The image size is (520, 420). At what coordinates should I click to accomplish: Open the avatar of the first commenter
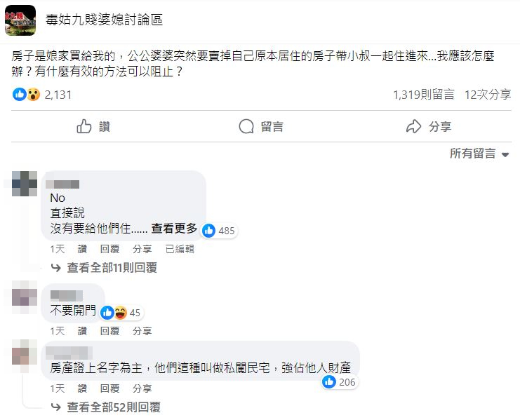[25, 184]
